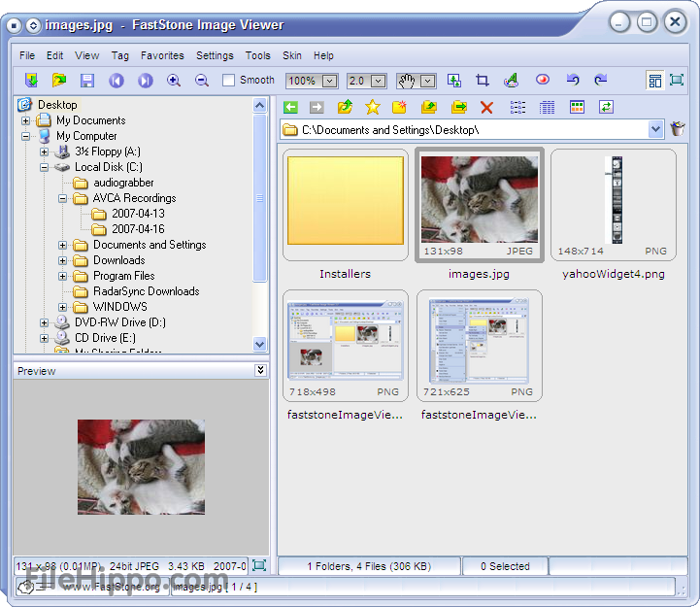Viewport: 700px width, 607px height.
Task: Open the folder path dropdown arrow
Action: [x=655, y=129]
